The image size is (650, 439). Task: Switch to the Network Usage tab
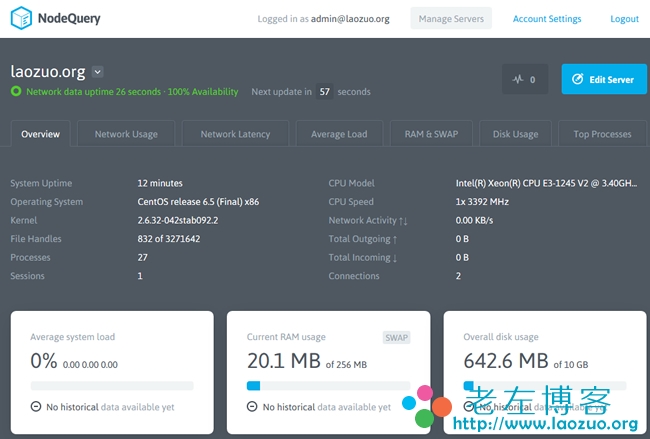pos(126,134)
